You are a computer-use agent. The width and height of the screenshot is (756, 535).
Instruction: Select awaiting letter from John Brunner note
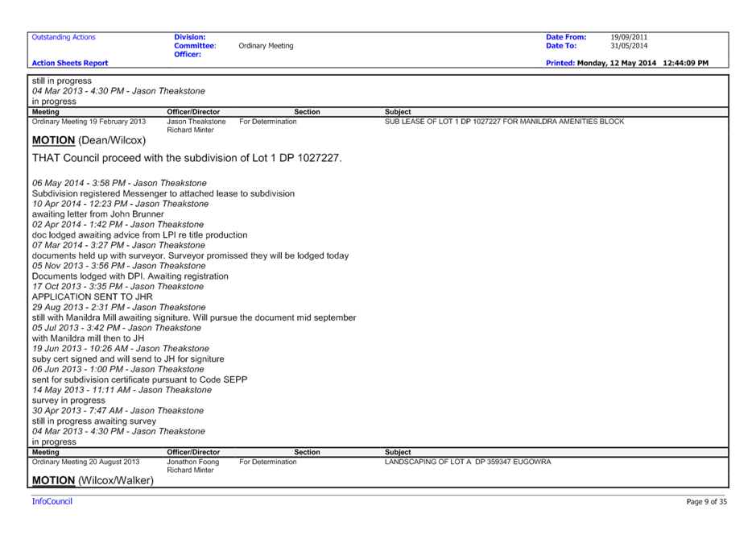coord(98,214)
